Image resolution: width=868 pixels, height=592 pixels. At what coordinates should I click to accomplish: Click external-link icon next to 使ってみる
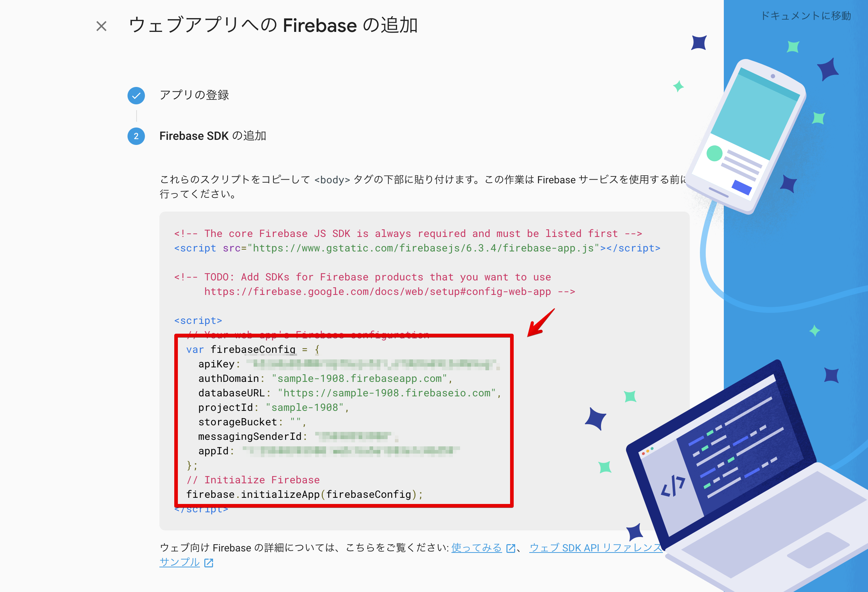pyautogui.click(x=510, y=548)
